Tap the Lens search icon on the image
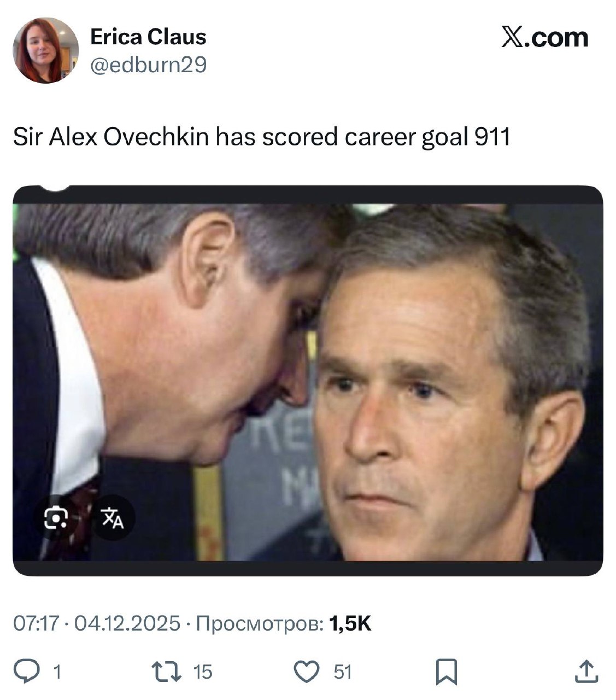Image resolution: width=616 pixels, height=700 pixels. (56, 517)
